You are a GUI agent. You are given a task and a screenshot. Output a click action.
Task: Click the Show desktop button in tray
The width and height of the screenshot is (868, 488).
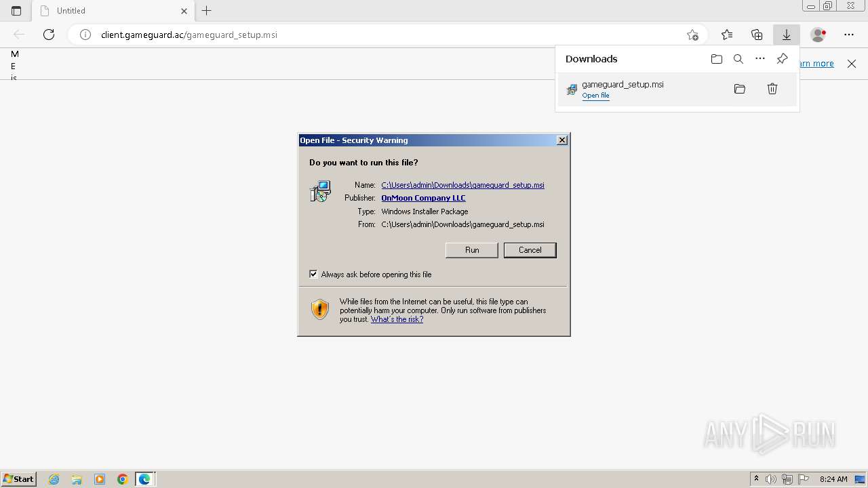tap(861, 479)
